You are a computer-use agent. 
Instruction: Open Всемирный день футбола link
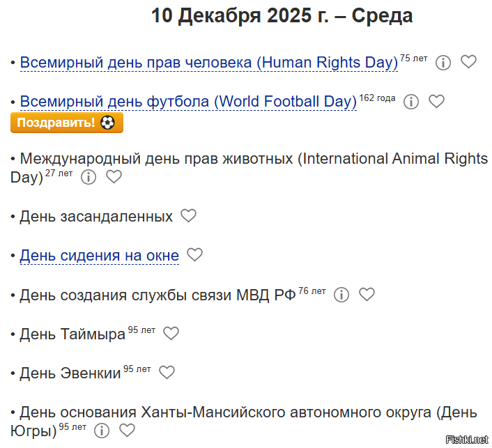pos(188,102)
